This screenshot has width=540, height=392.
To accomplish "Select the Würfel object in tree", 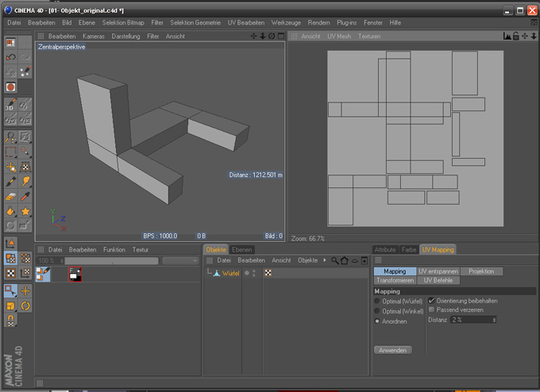I will click(x=230, y=273).
